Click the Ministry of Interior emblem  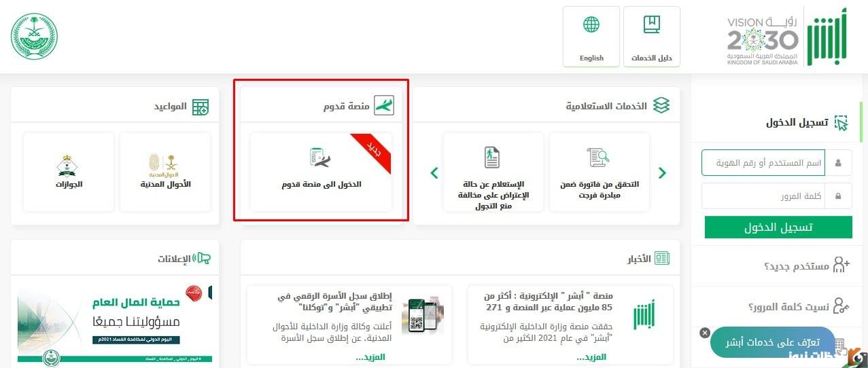[x=35, y=37]
